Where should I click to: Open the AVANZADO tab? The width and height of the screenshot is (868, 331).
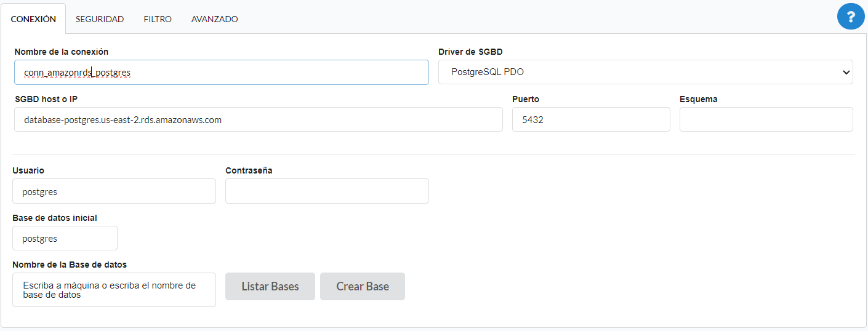tap(214, 19)
